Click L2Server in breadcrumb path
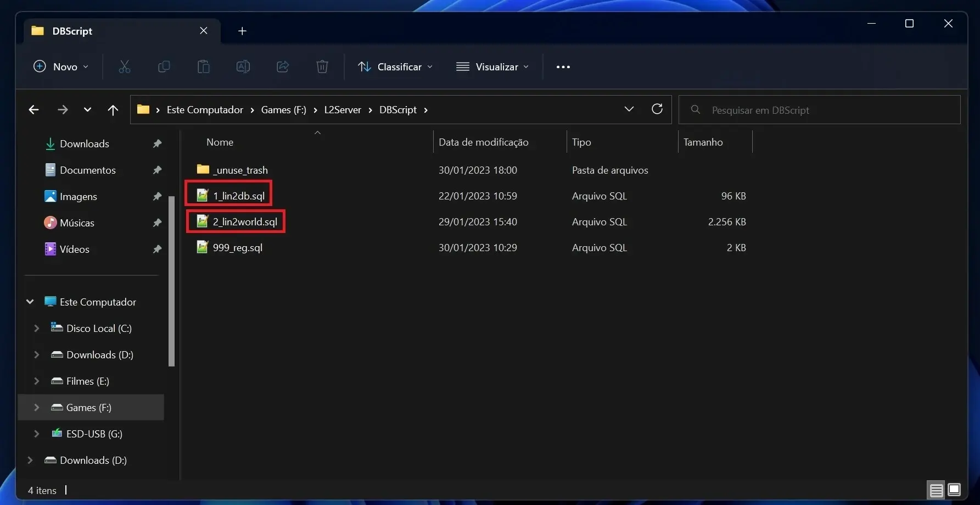This screenshot has width=980, height=505. coord(343,110)
